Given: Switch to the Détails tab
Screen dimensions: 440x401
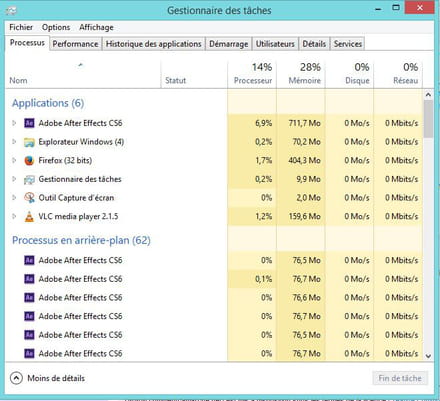Looking at the screenshot, I should click(x=314, y=44).
